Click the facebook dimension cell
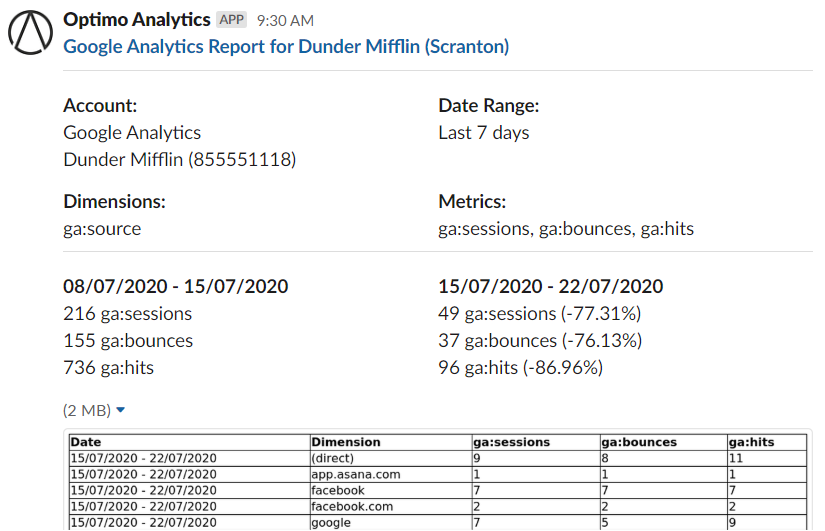Image resolution: width=825 pixels, height=531 pixels. (391, 490)
